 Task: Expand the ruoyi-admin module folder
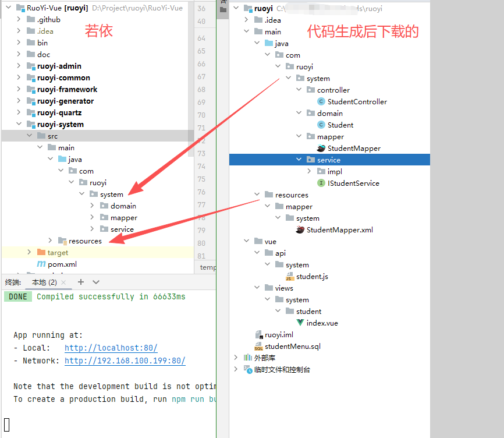pyautogui.click(x=19, y=66)
